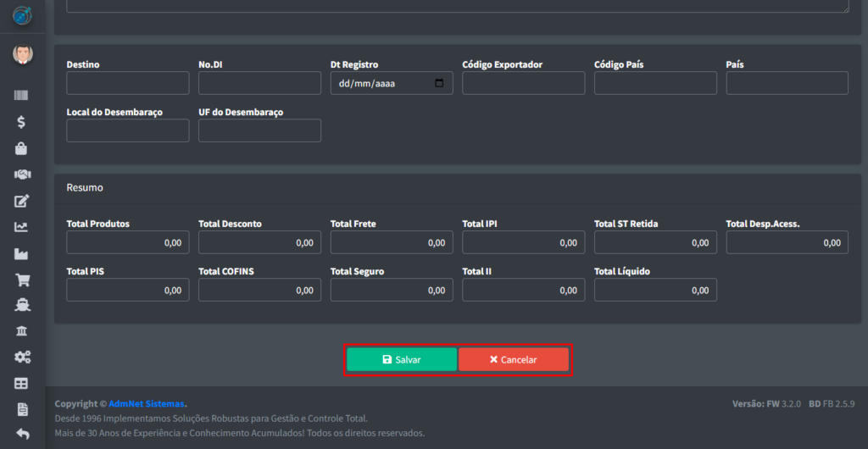Click the Salvar button
Screen dimensions: 868x449
click(x=402, y=359)
